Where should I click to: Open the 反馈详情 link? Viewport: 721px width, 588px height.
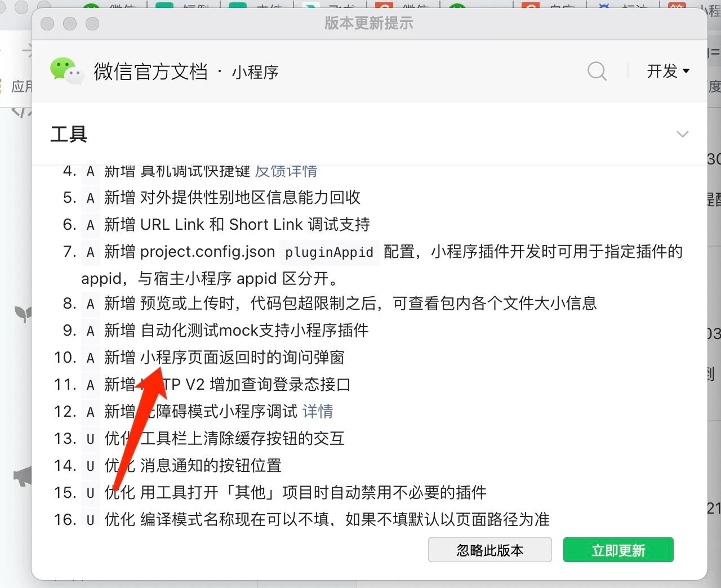[x=286, y=171]
